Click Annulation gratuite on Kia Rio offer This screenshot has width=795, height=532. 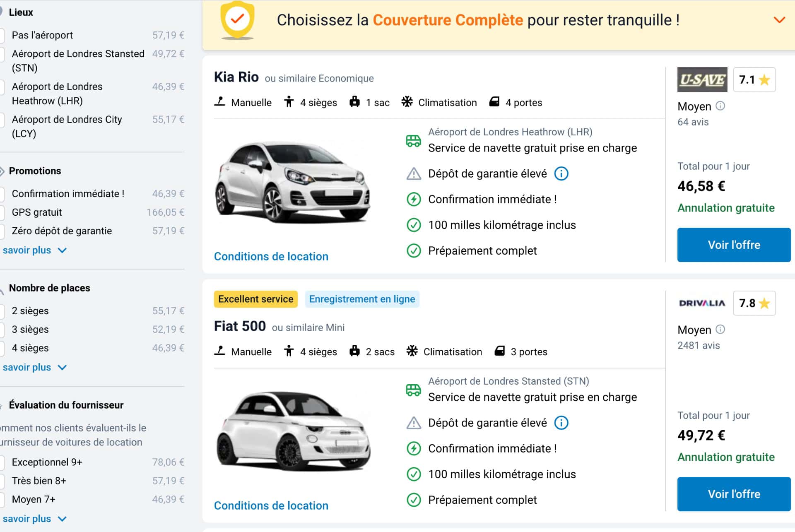(x=726, y=208)
